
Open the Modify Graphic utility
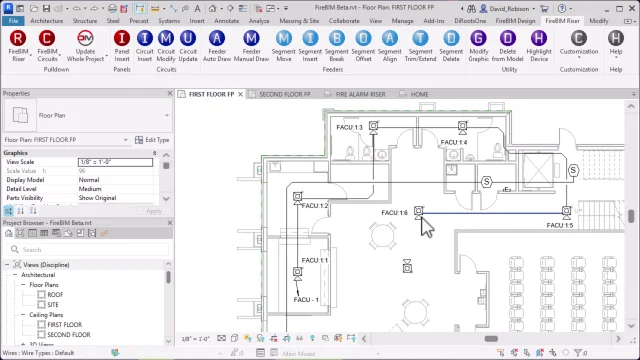[x=478, y=46]
